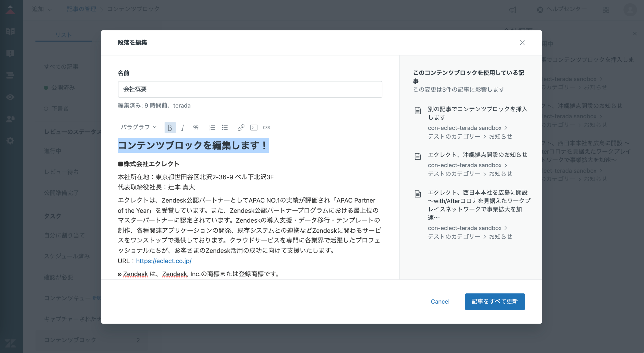The image size is (644, 353).
Task: Close the 段落を編集 dialog
Action: tap(522, 43)
